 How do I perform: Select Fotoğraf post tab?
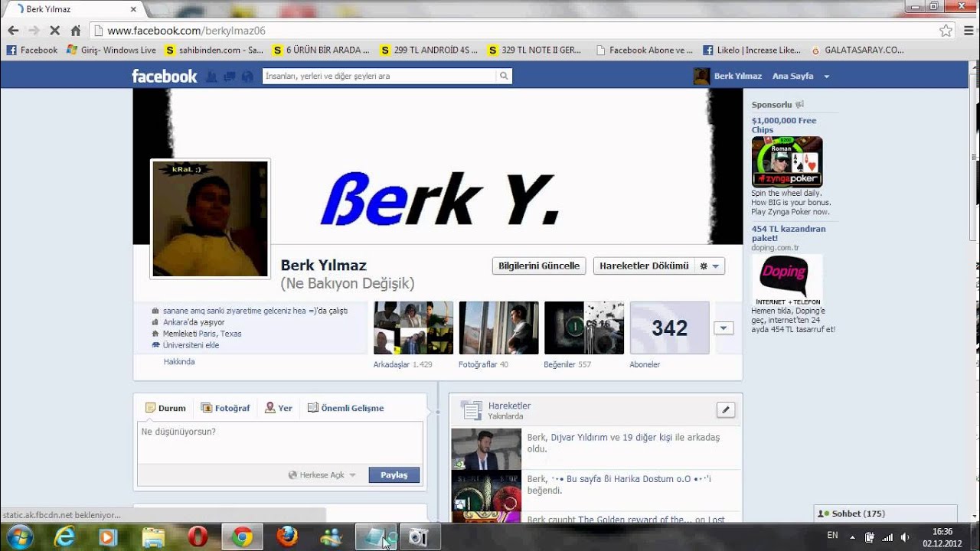(x=225, y=408)
